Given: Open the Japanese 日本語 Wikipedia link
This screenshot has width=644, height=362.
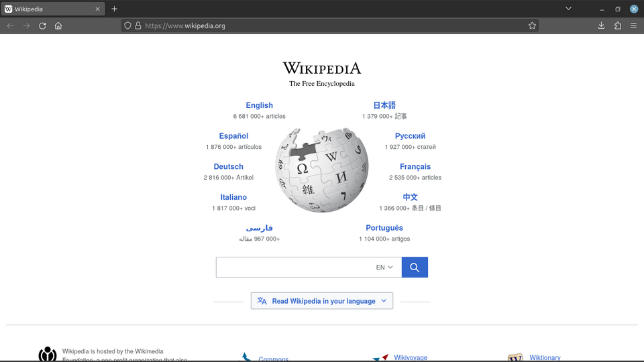Looking at the screenshot, I should pyautogui.click(x=384, y=105).
